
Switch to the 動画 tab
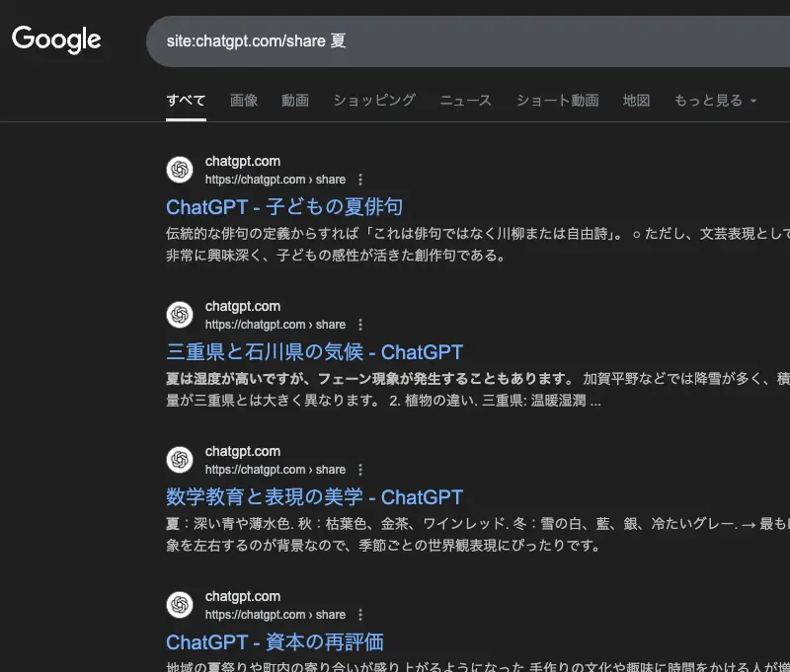click(x=295, y=101)
